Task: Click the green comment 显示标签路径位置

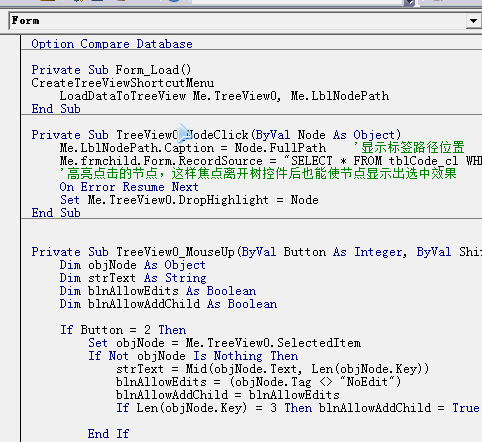Action: (409, 147)
